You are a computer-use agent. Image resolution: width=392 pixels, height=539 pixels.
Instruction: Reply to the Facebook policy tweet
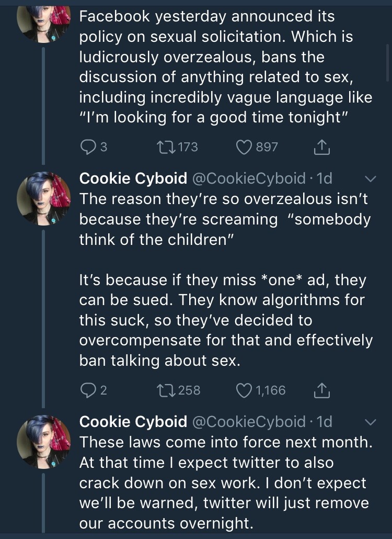pyautogui.click(x=87, y=147)
